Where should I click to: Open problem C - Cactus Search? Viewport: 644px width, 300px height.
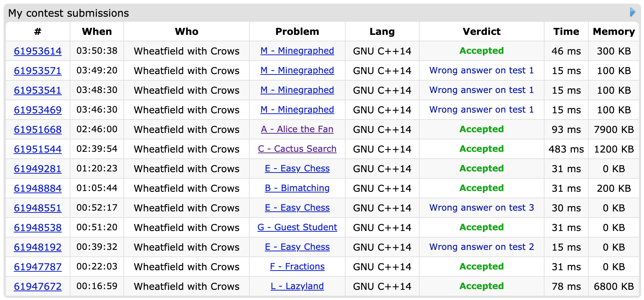tap(297, 149)
